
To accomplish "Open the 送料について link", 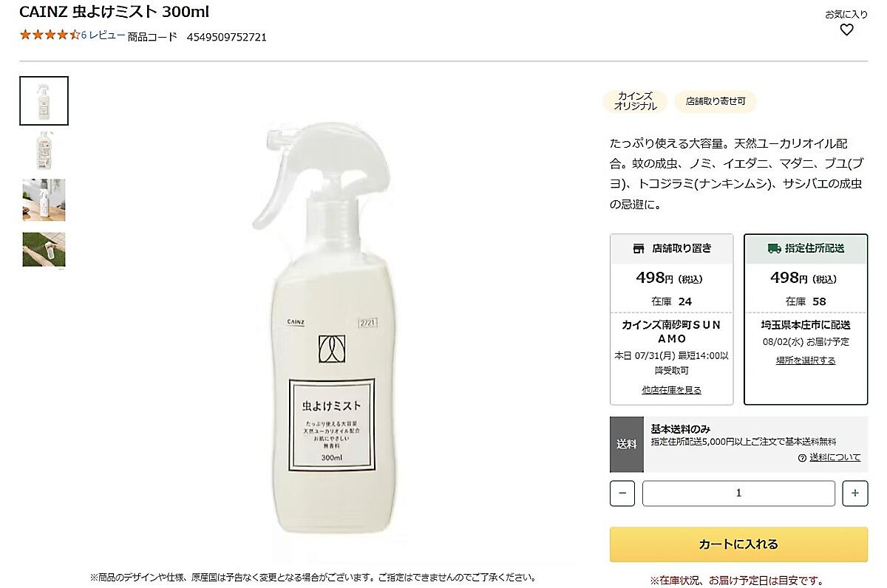I will click(835, 457).
